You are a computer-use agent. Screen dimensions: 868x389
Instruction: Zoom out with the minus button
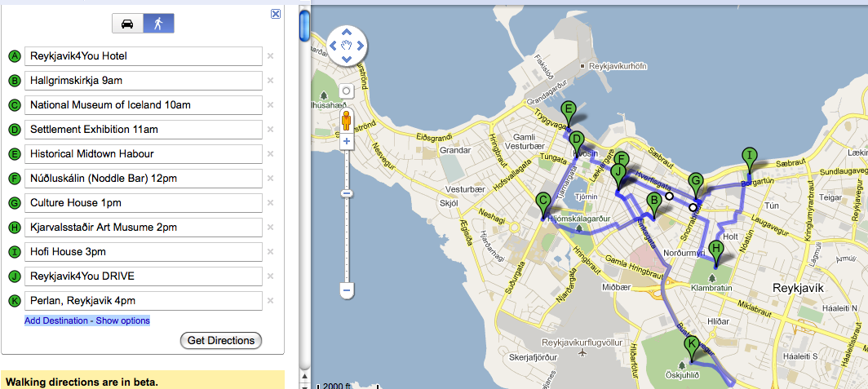coord(347,290)
